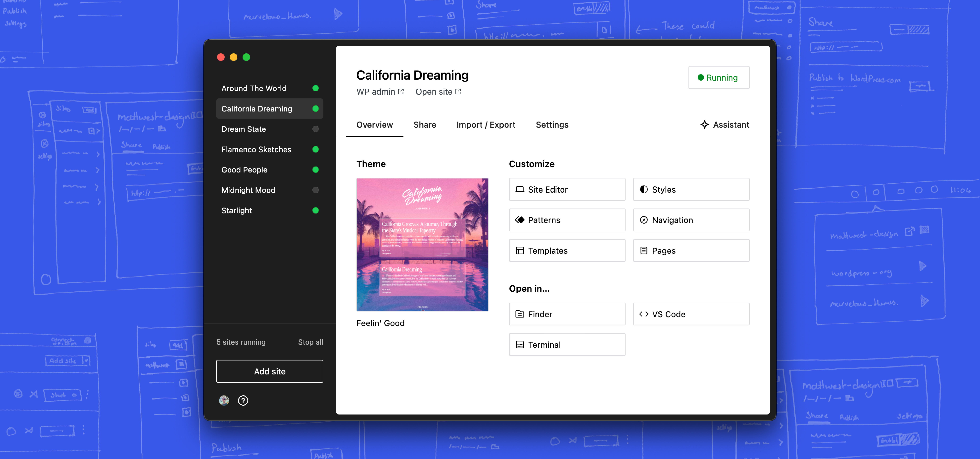Toggle Starlight running indicator
980x459 pixels.
(315, 210)
